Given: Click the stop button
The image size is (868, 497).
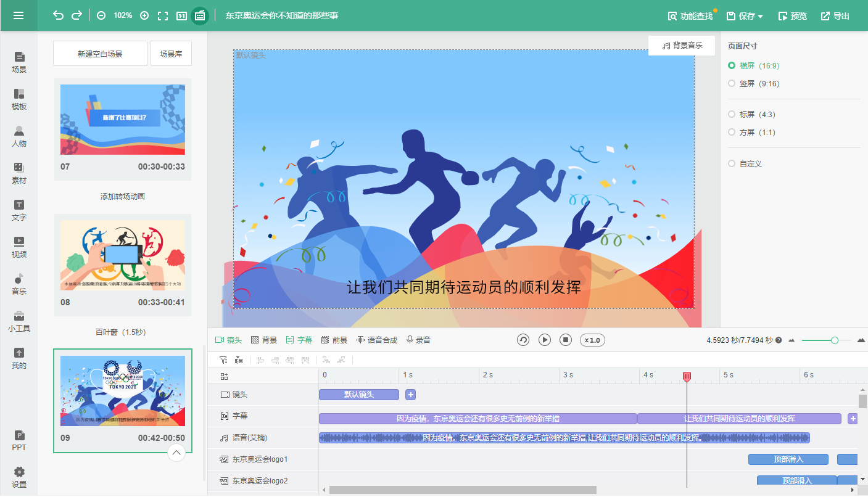Looking at the screenshot, I should [x=566, y=340].
